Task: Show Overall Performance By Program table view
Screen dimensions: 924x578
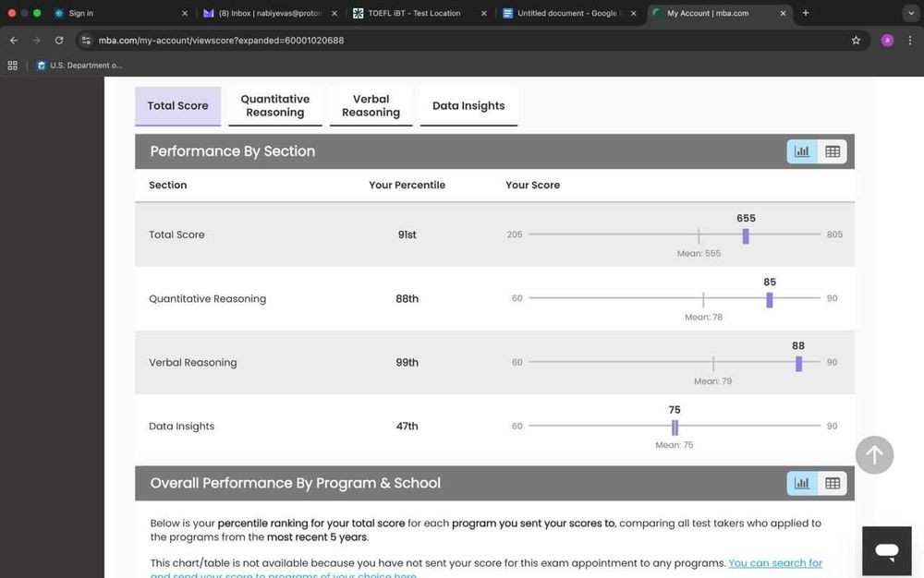Action: (x=833, y=483)
